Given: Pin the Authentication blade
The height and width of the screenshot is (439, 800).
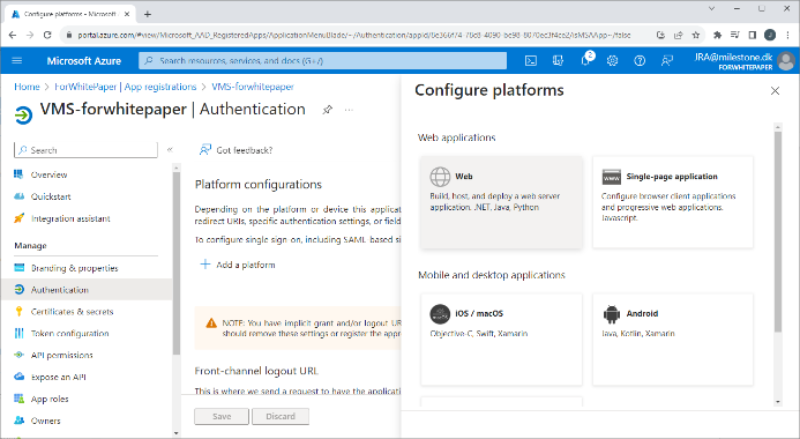Looking at the screenshot, I should point(327,109).
